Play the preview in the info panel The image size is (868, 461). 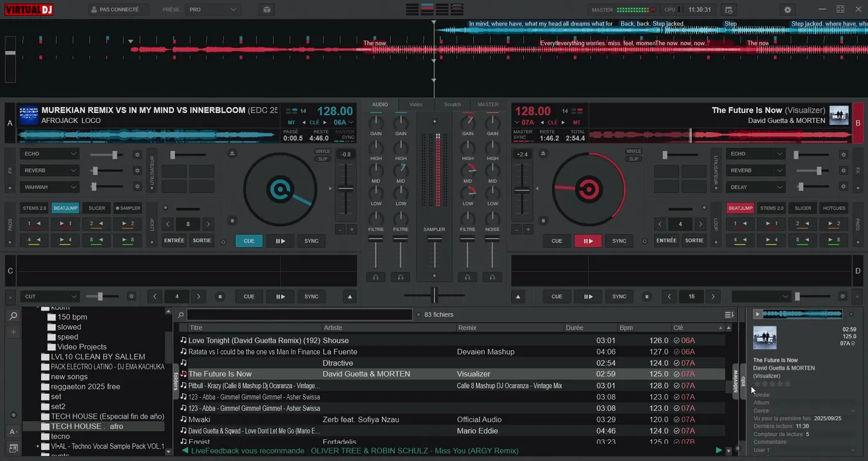(x=758, y=314)
